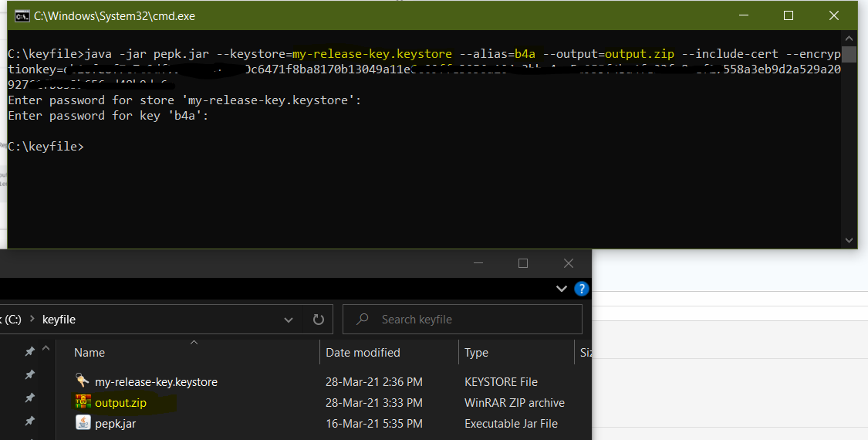Click the WinRAR ZIP archive type cell

[x=515, y=403]
